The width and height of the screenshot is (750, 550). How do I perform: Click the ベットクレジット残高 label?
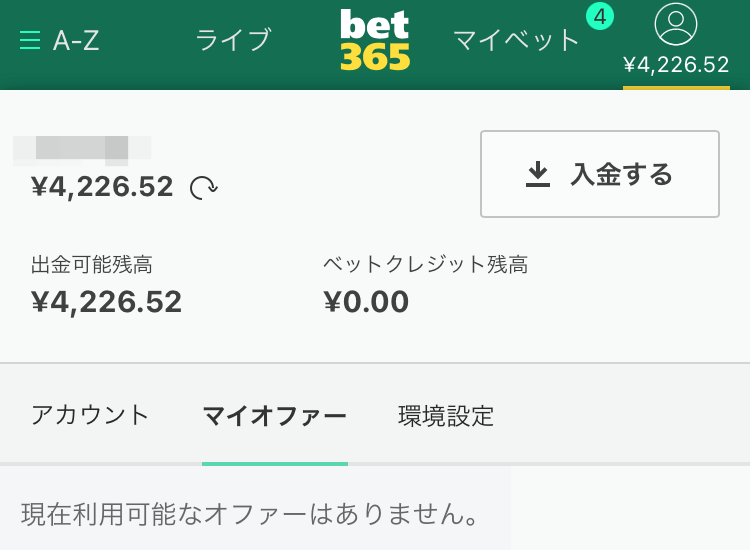(x=426, y=265)
